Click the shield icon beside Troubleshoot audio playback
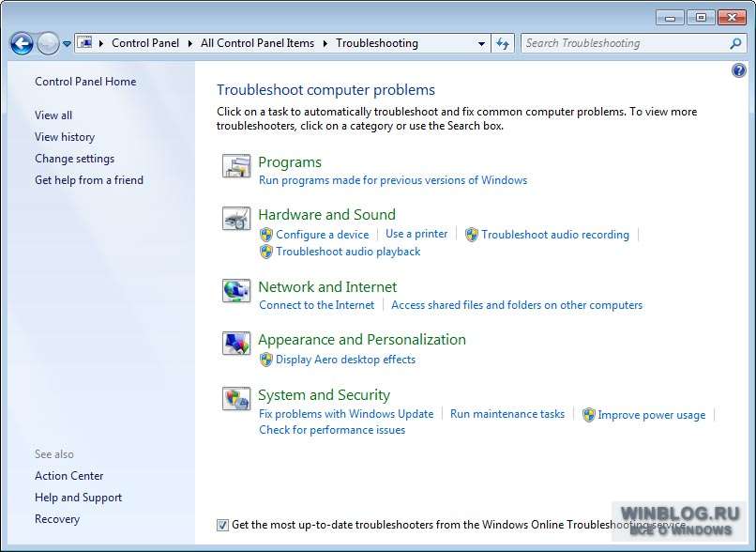The image size is (756, 552). pos(266,252)
